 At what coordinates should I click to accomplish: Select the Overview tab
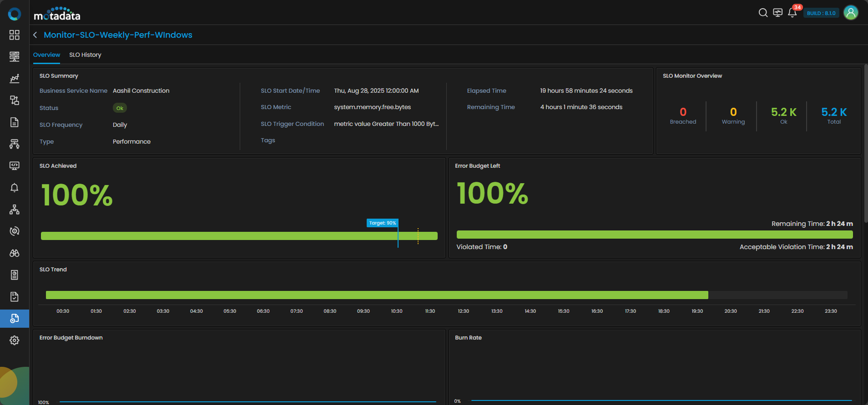pos(46,55)
